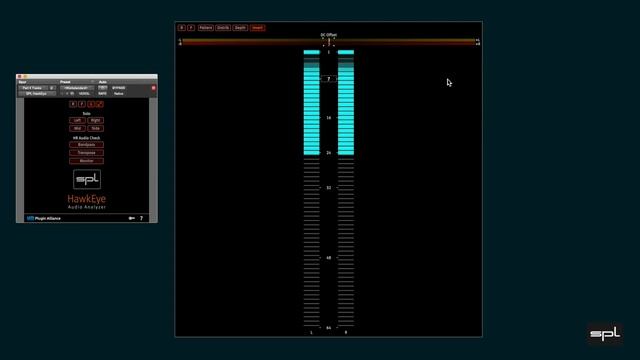The height and width of the screenshot is (360, 640).
Task: Open help with the question mark icon
Action: pyautogui.click(x=142, y=218)
